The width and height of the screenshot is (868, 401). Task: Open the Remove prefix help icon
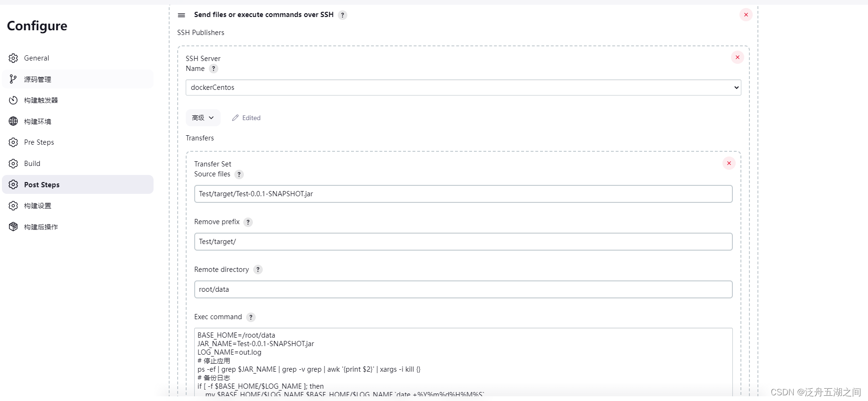[x=248, y=222]
